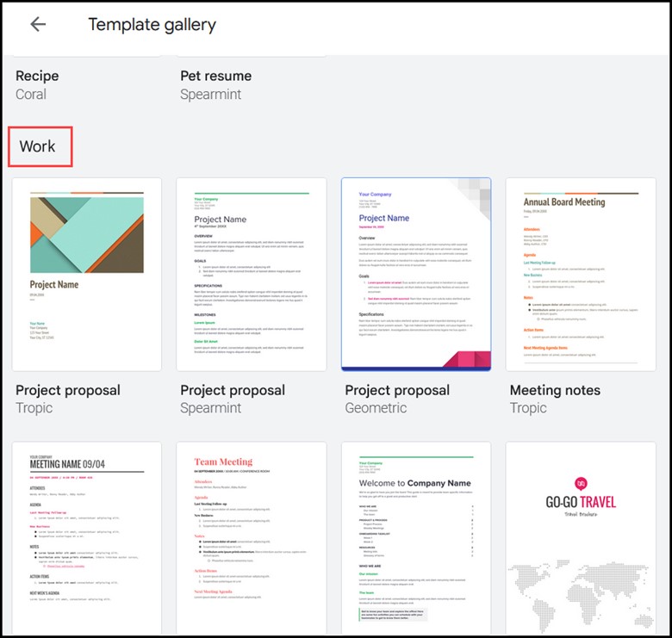Open the Project proposal Geometric thumbnail
Viewport: 672px width, 638px height.
pyautogui.click(x=416, y=275)
